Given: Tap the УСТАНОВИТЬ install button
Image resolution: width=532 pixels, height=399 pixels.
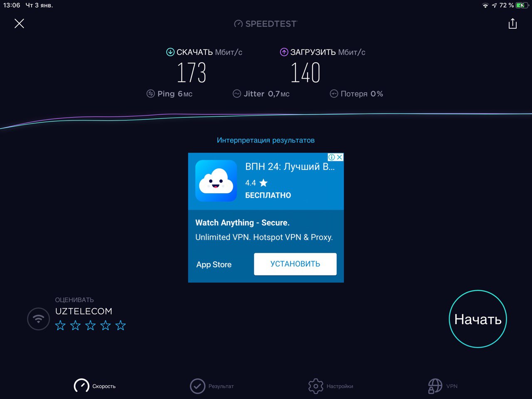Looking at the screenshot, I should coord(295,264).
